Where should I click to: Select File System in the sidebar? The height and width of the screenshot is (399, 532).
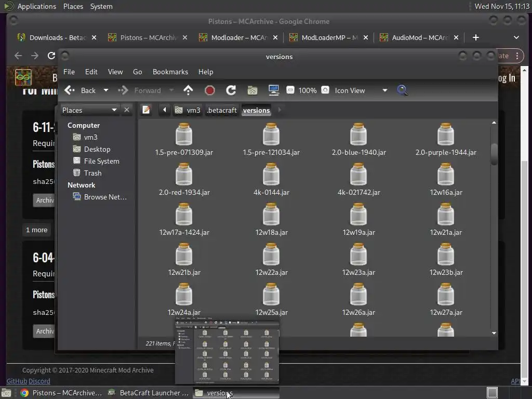click(101, 161)
